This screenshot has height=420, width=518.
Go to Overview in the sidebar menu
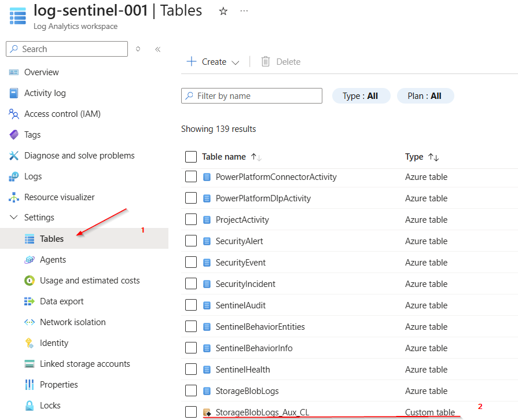41,72
